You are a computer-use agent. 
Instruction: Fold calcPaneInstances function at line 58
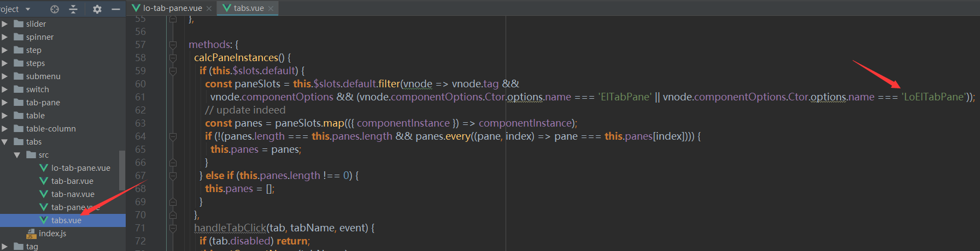click(173, 58)
